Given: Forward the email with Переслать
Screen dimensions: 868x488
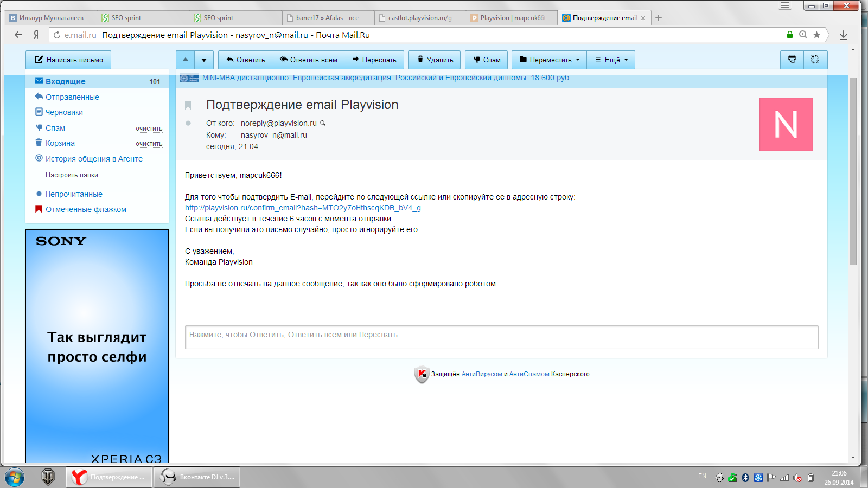Looking at the screenshot, I should pyautogui.click(x=374, y=60).
